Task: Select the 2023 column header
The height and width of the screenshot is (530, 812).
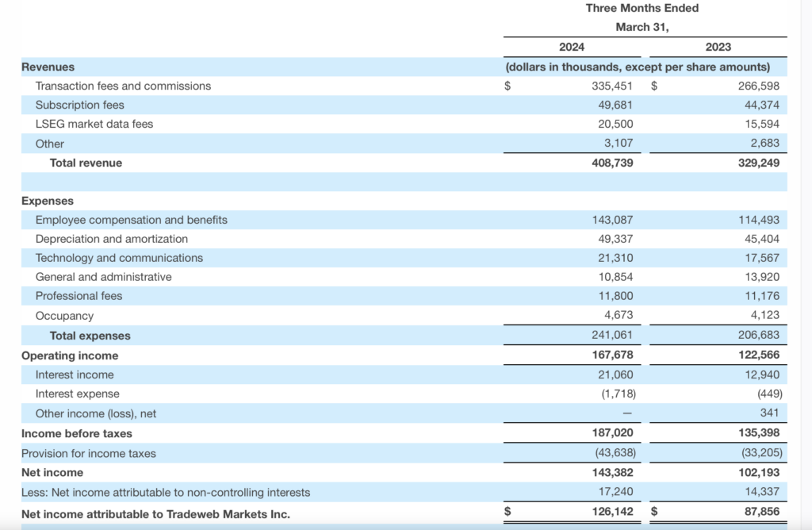Action: click(x=718, y=47)
